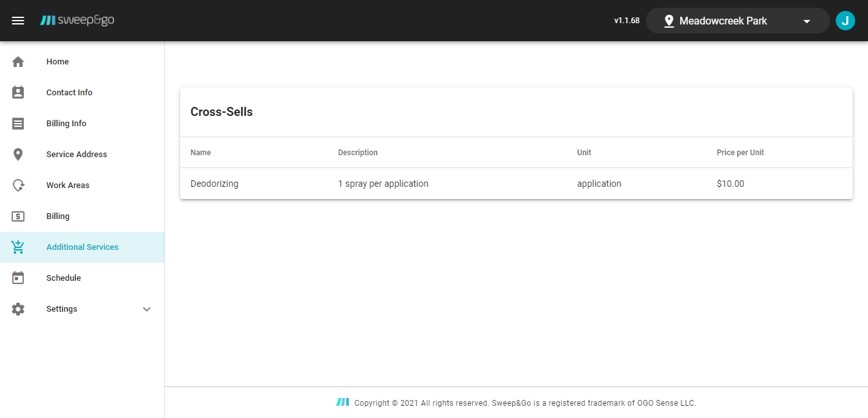Screen dimensions: 868x418
Task: Click the Sweep&Go logo
Action: (77, 21)
